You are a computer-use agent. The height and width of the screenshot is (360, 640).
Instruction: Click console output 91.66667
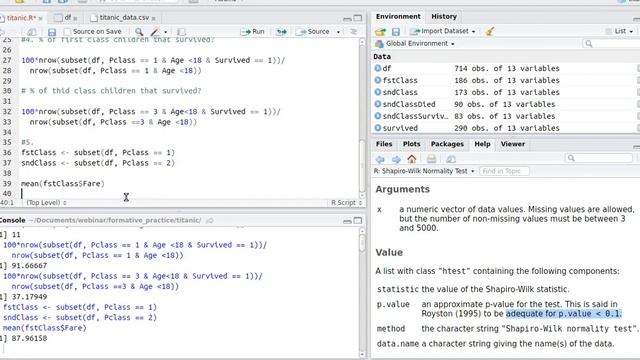point(29,266)
